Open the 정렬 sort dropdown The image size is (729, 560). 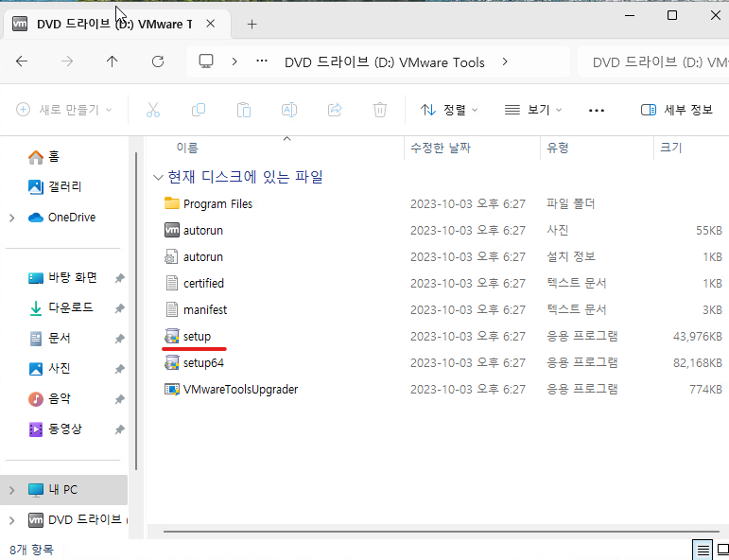pos(449,110)
